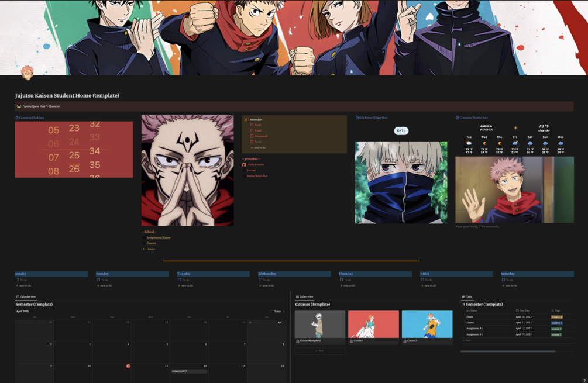Click the blue Course 1 tag
Image resolution: width=588 pixels, height=383 pixels.
tap(557, 323)
